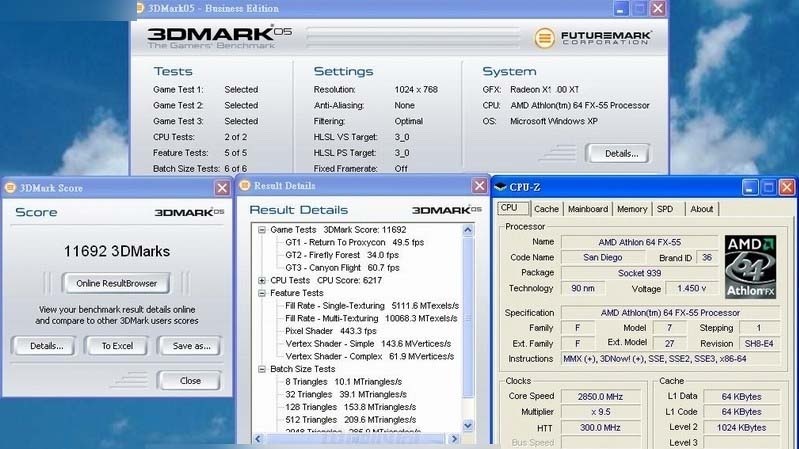Close the Result Details window
The height and width of the screenshot is (449, 799).
point(479,186)
